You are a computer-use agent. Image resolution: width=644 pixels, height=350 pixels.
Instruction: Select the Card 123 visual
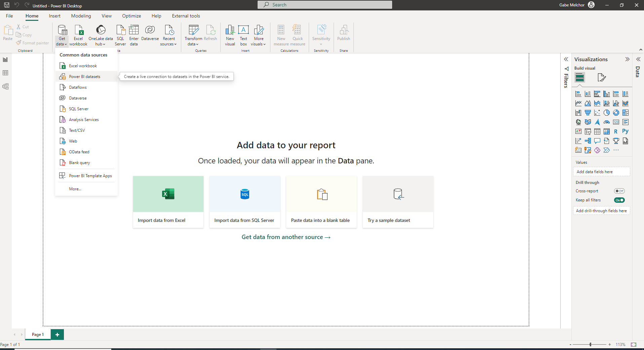click(616, 122)
